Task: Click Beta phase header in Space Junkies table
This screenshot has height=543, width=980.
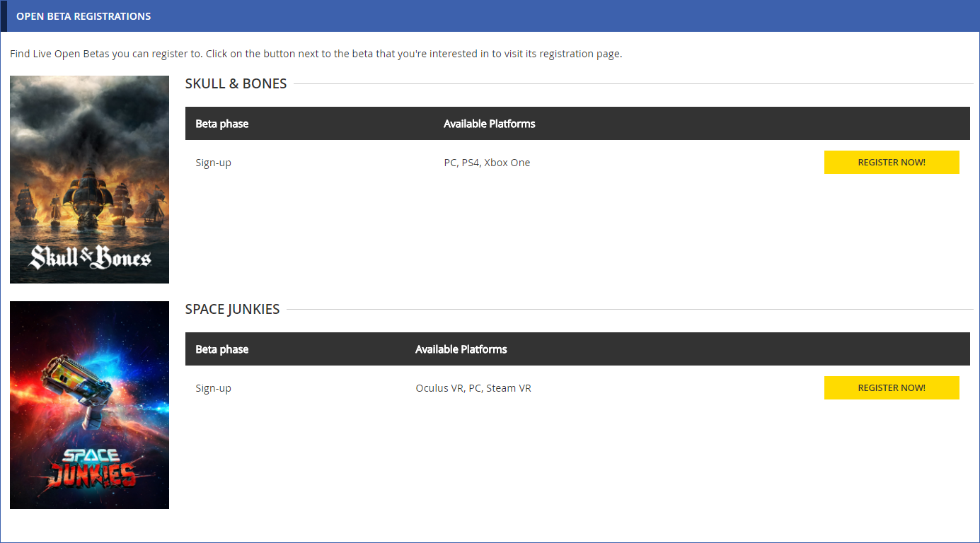Action: pyautogui.click(x=222, y=349)
